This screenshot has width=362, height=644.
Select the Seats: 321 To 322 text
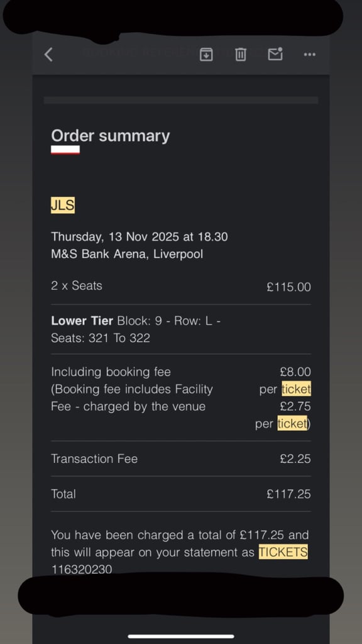[101, 338]
